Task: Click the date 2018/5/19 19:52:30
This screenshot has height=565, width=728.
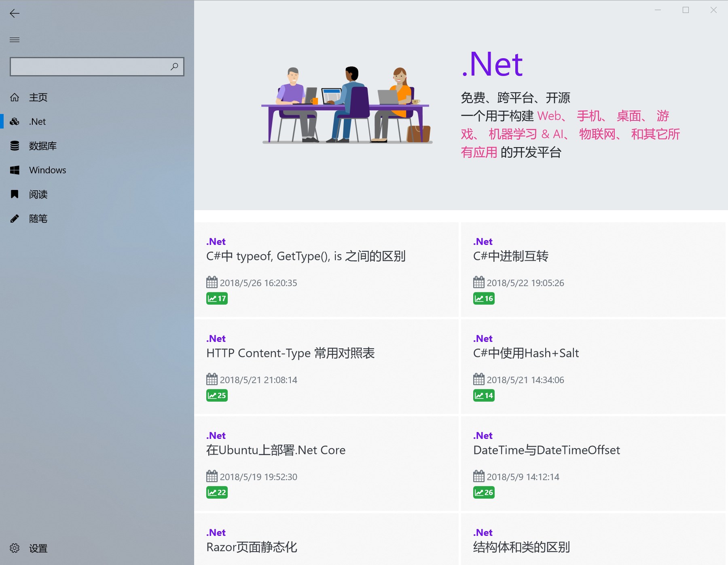Action: coord(258,477)
